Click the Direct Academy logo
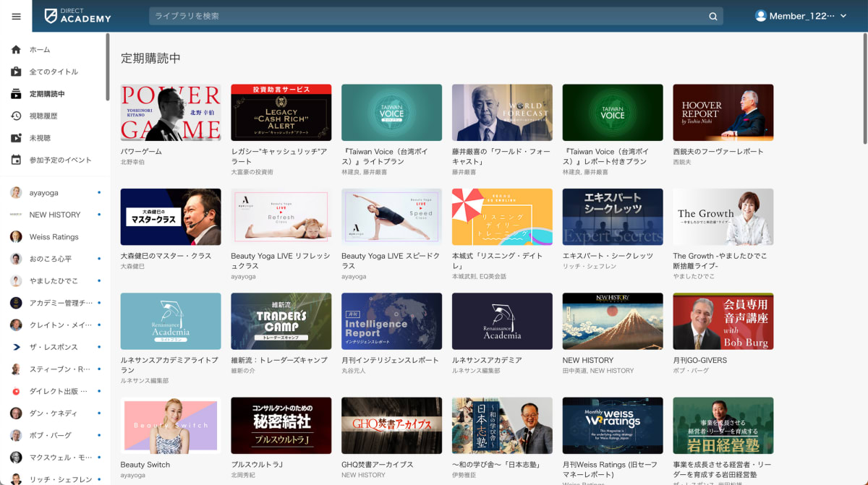The height and width of the screenshot is (485, 868). point(77,16)
